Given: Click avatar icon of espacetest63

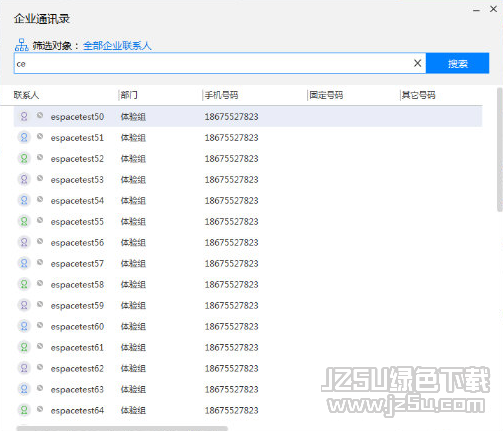Looking at the screenshot, I should (x=24, y=389).
